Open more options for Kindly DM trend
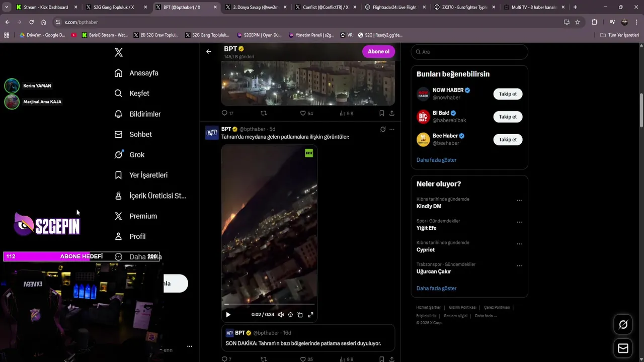644x362 pixels. (x=519, y=200)
